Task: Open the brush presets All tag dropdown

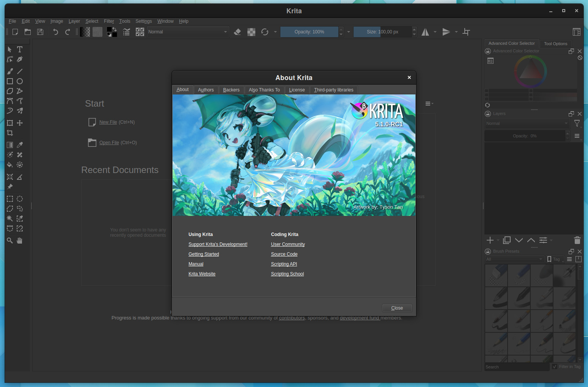Action: coord(514,259)
